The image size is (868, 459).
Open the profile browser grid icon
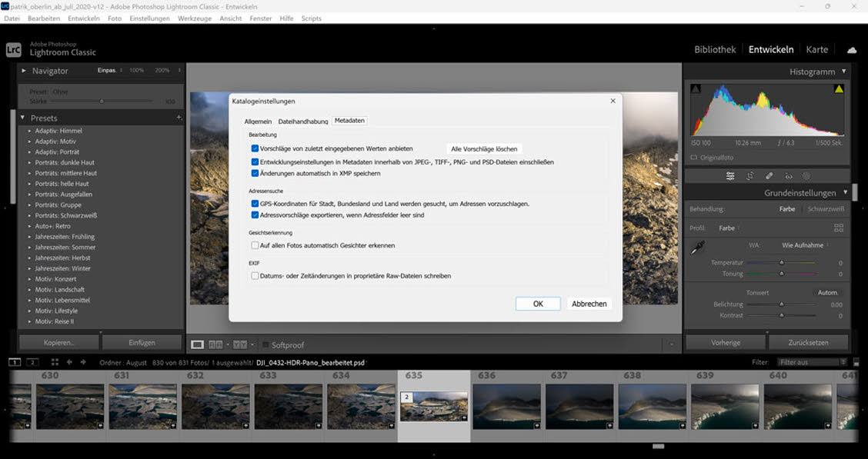(x=839, y=228)
